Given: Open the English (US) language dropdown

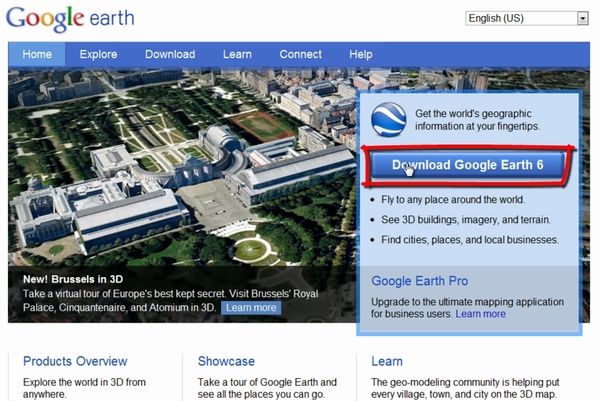Looking at the screenshot, I should (x=527, y=18).
